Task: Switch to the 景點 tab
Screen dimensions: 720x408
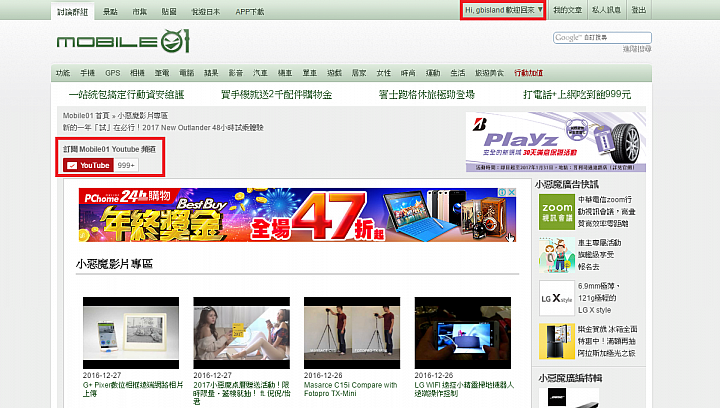Action: [110, 11]
